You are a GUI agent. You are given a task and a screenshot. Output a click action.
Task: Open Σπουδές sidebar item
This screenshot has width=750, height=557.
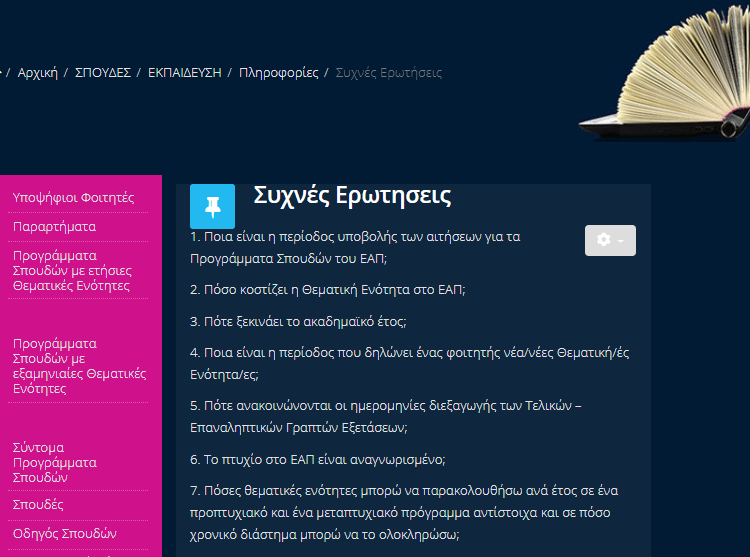(x=38, y=504)
